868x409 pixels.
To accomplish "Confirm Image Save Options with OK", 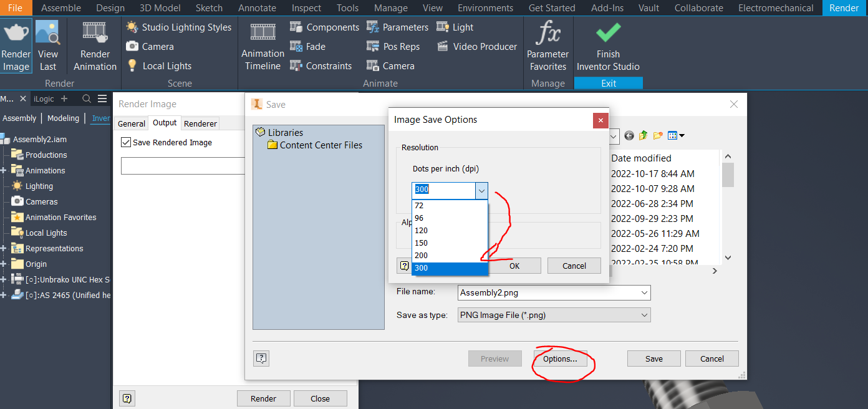I will coord(514,266).
